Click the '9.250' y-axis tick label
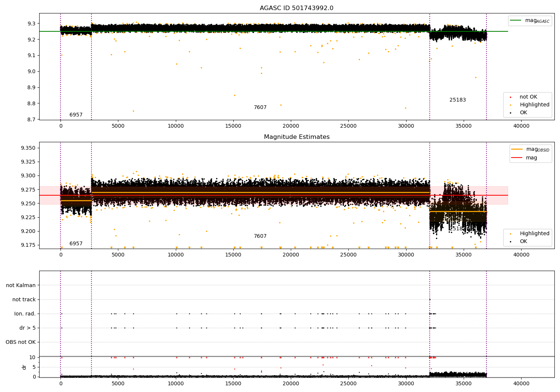 28,204
